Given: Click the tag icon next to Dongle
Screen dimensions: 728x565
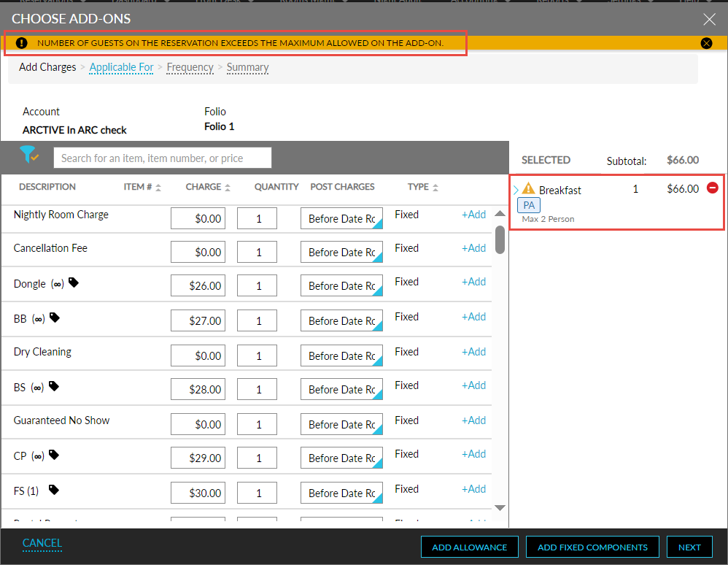Looking at the screenshot, I should 73,281.
